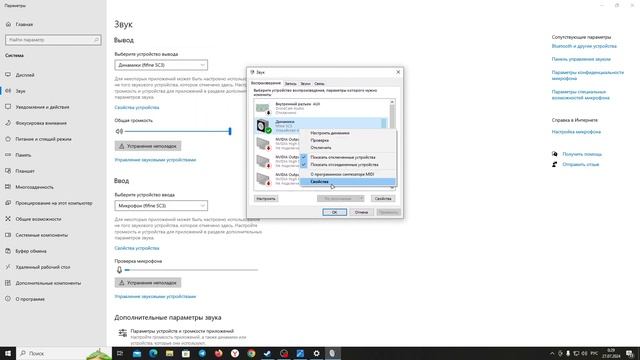Open the Bluetooth и другие устройства link
This screenshot has height=360, width=640.
[584, 46]
